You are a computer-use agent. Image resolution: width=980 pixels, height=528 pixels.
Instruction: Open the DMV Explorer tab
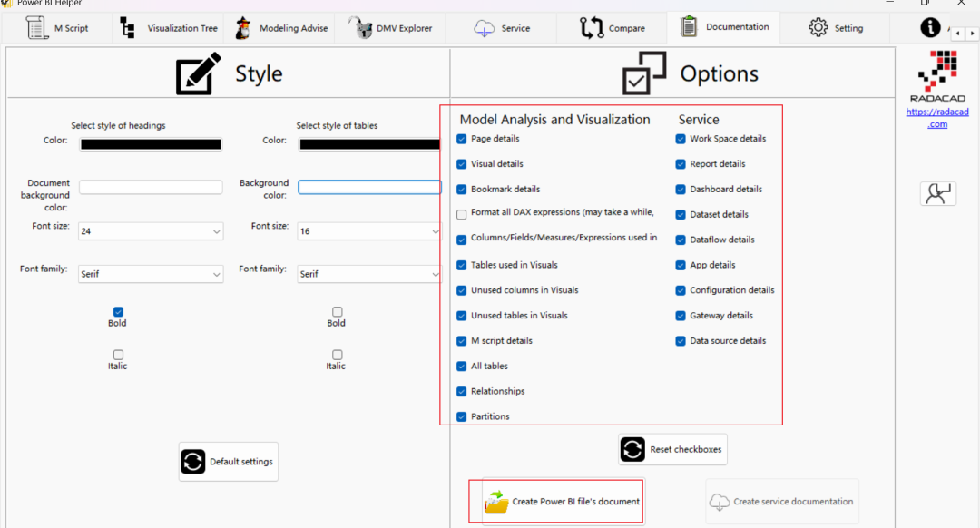pyautogui.click(x=390, y=28)
